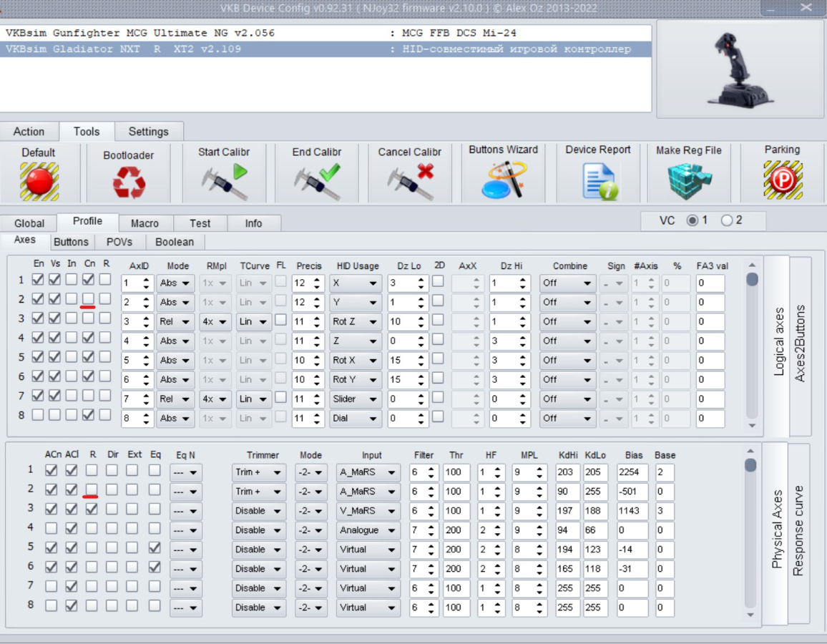The height and width of the screenshot is (644, 827).
Task: Click the KdHi field showing 203
Action: point(567,472)
